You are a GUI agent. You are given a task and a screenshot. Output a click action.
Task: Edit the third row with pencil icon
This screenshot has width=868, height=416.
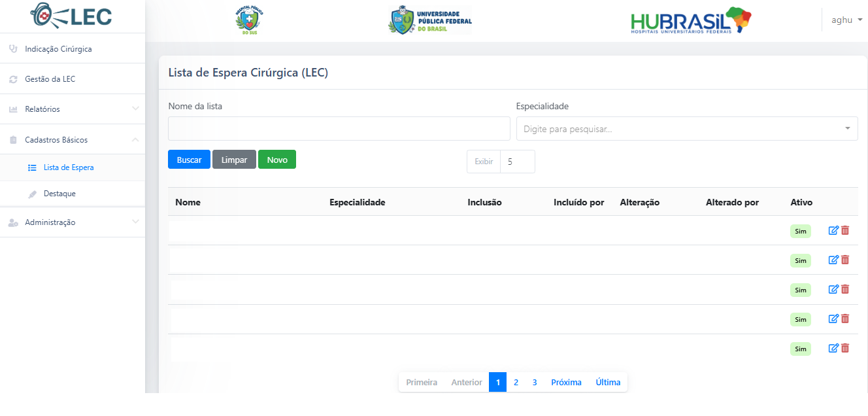click(x=833, y=289)
